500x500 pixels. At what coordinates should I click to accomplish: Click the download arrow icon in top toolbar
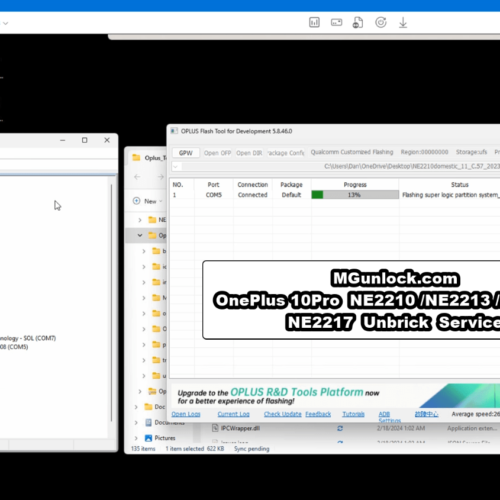coord(403,23)
